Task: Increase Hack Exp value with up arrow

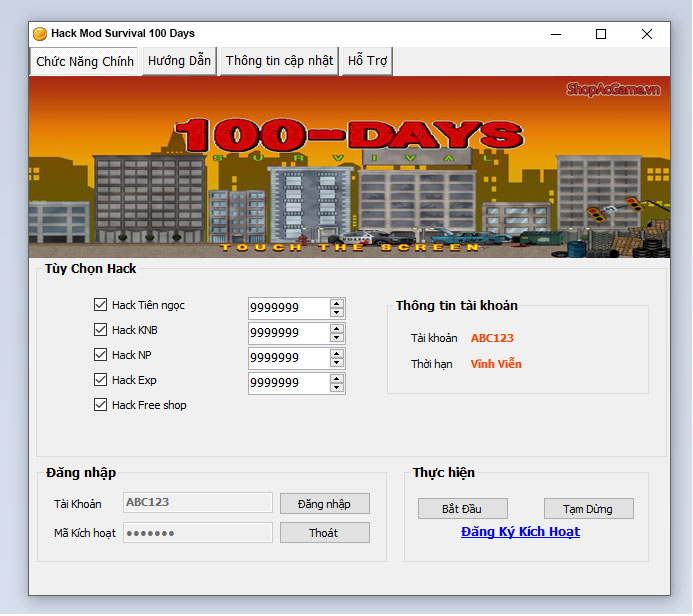Action: click(x=337, y=379)
